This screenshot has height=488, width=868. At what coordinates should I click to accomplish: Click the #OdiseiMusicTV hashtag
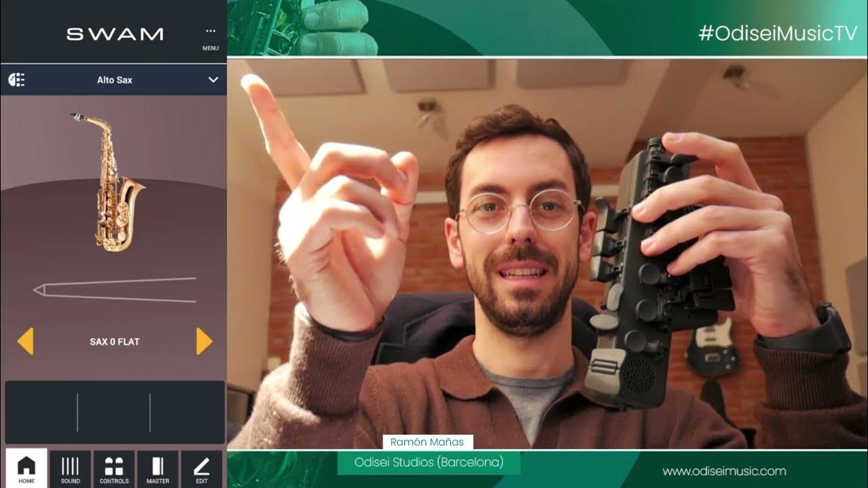tap(778, 34)
